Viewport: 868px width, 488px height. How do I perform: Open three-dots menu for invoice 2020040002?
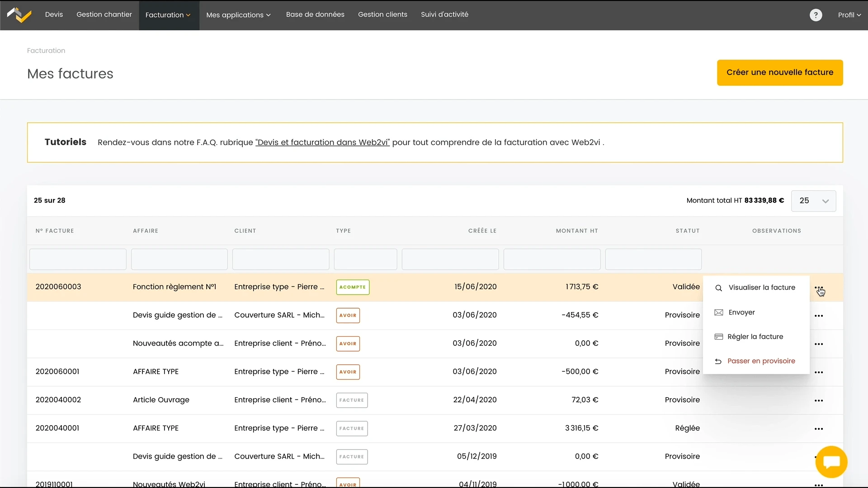(x=818, y=400)
